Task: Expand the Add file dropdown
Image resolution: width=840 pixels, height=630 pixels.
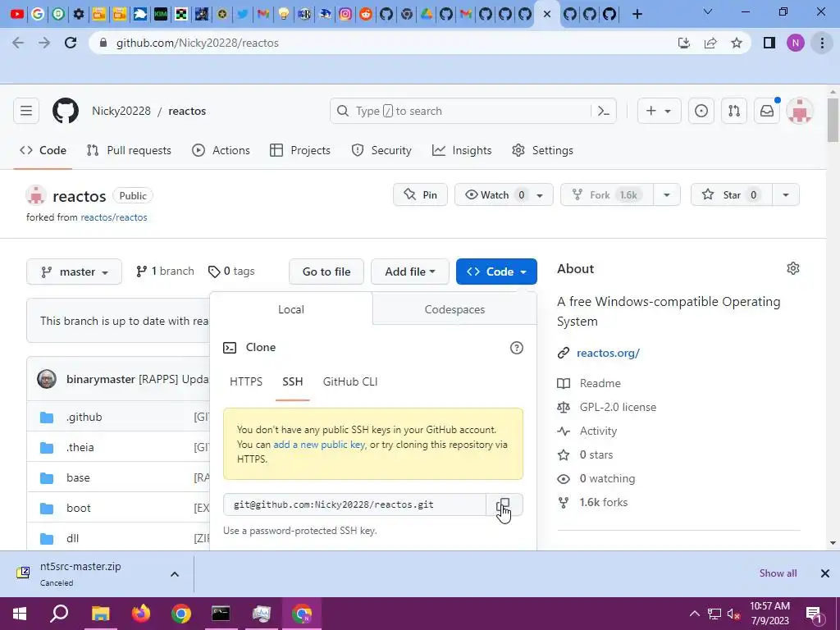Action: tap(410, 272)
